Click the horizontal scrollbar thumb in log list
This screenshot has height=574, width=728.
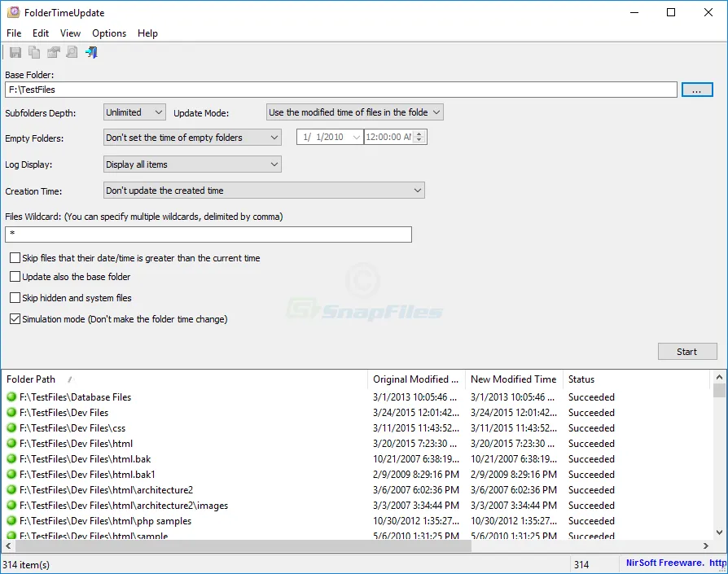pos(242,546)
